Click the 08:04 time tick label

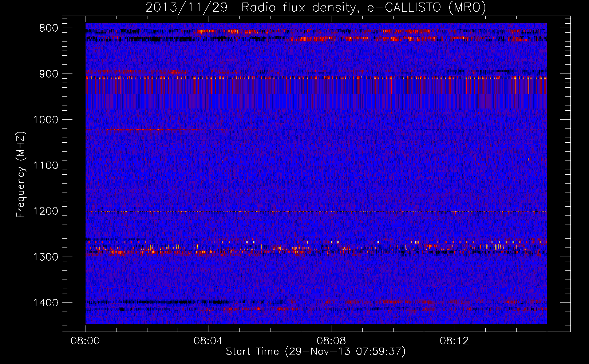[x=208, y=341]
